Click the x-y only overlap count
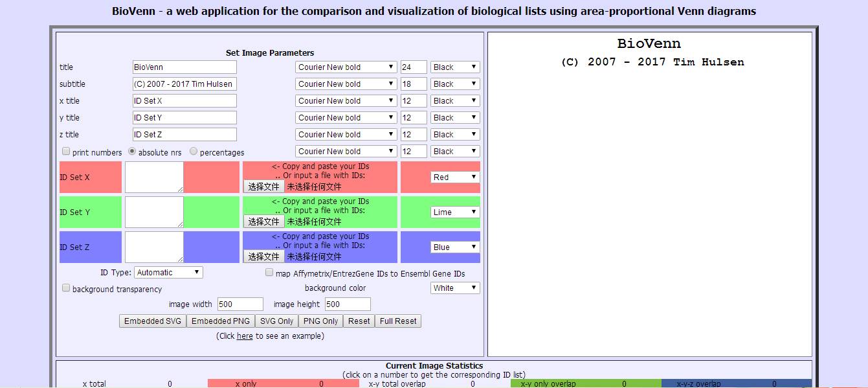Image resolution: width=868 pixels, height=388 pixels. click(624, 383)
